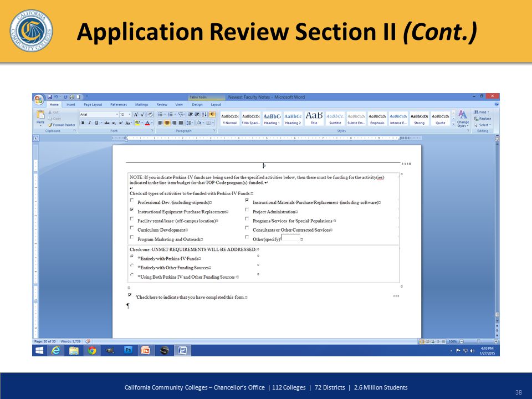Align text right
Screen dimensions: 532x399
174,123
